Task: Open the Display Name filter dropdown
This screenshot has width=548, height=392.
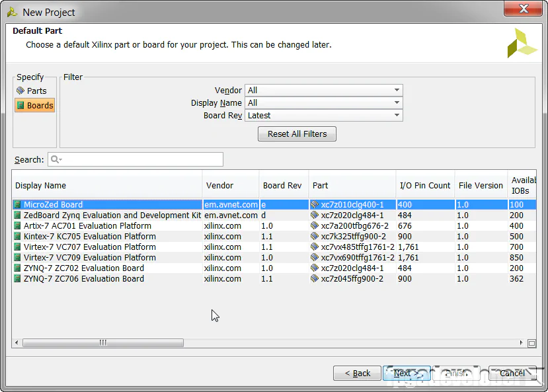Action: pyautogui.click(x=396, y=102)
